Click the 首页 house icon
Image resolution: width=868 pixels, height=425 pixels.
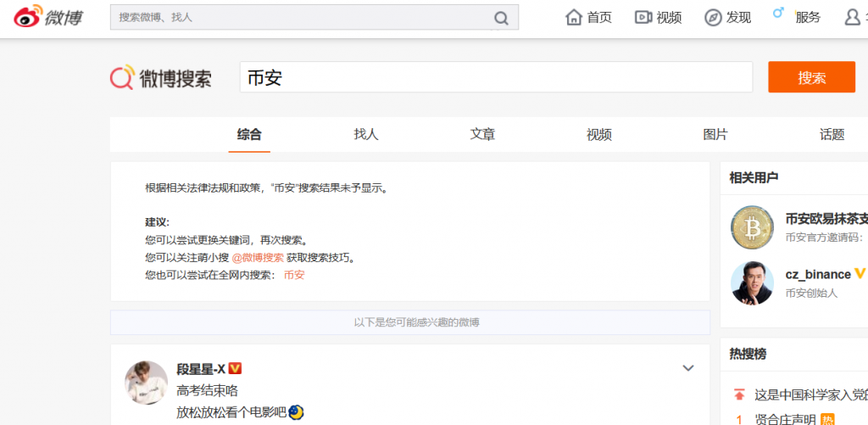click(x=574, y=17)
